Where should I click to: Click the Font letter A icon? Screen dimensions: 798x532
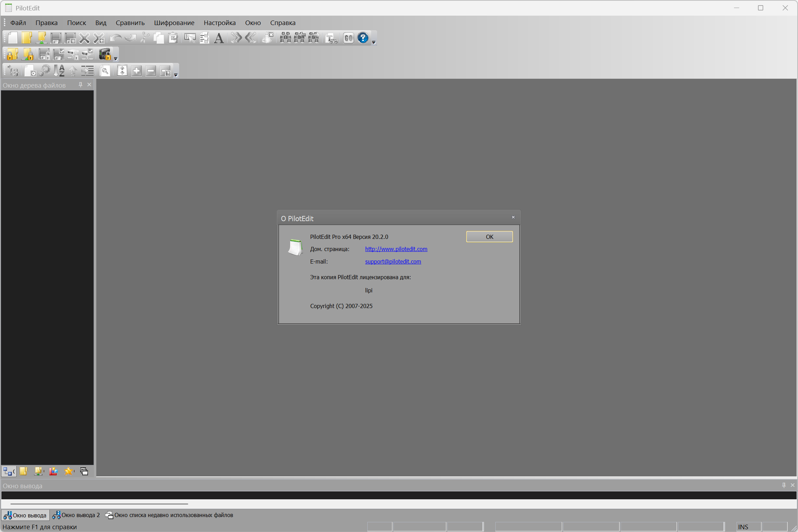click(219, 38)
